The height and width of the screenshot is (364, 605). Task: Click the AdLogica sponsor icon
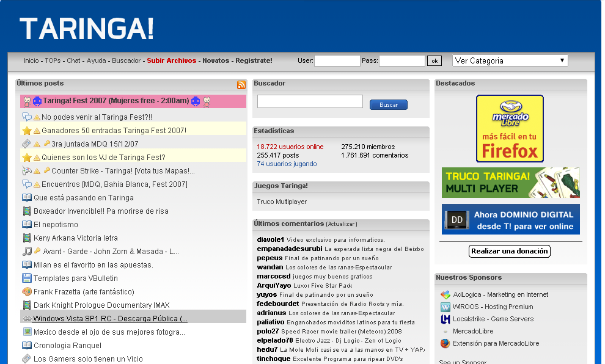pos(446,294)
